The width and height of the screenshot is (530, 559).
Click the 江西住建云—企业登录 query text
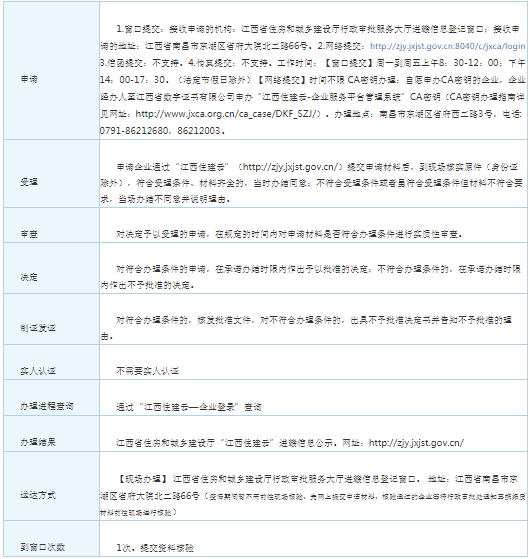point(189,407)
